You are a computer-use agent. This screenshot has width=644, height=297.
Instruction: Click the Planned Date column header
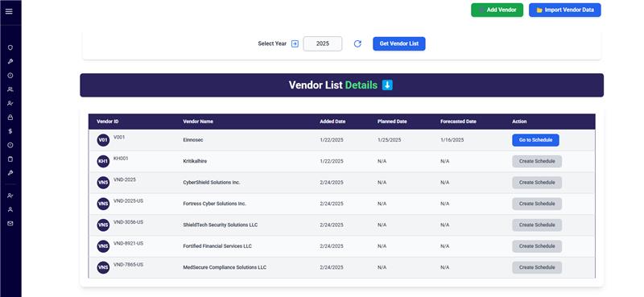click(392, 122)
